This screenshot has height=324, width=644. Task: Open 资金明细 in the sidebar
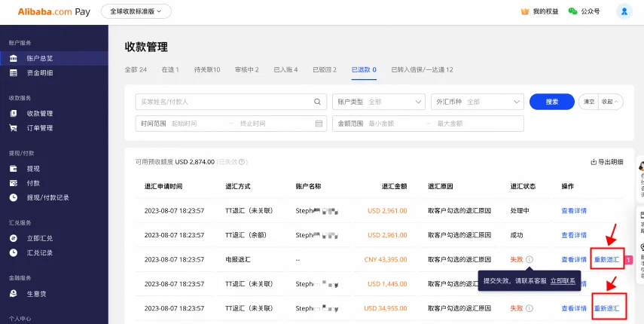point(40,73)
